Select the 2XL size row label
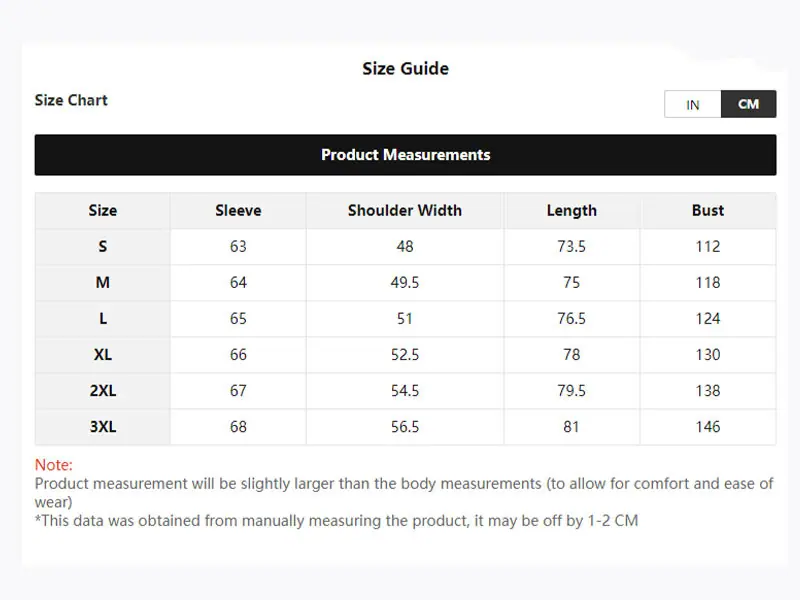 103,391
